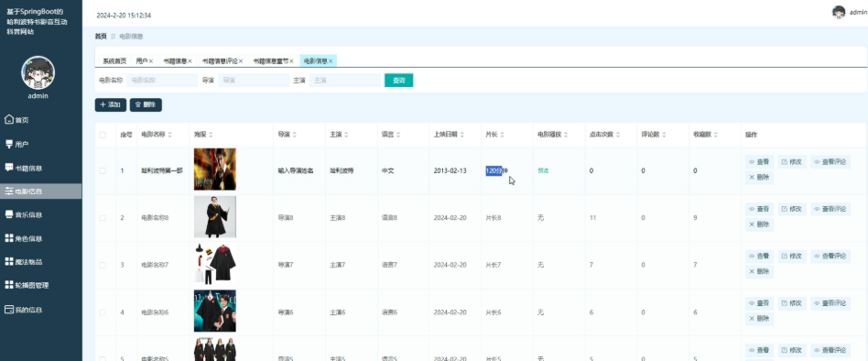Image resolution: width=868 pixels, height=361 pixels.
Task: Click the breadcrumb menu icon beside 首页
Action: coord(113,37)
